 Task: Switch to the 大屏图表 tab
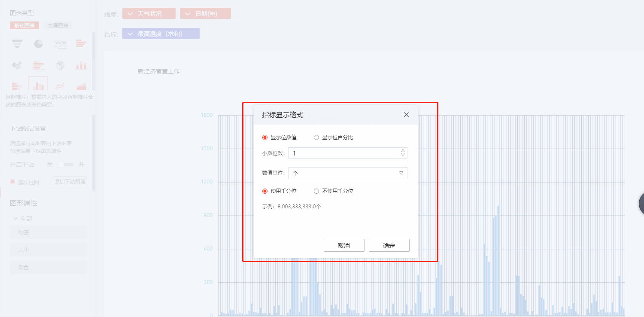(58, 26)
